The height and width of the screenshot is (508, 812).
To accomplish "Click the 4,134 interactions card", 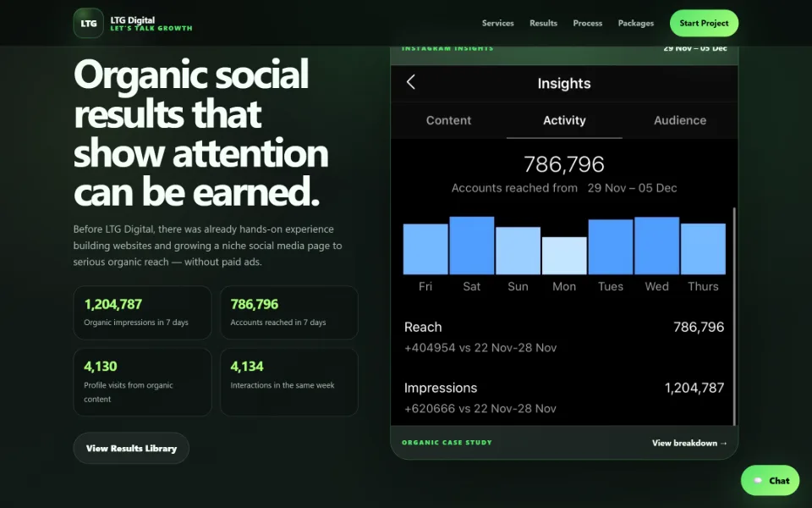I will pyautogui.click(x=289, y=382).
